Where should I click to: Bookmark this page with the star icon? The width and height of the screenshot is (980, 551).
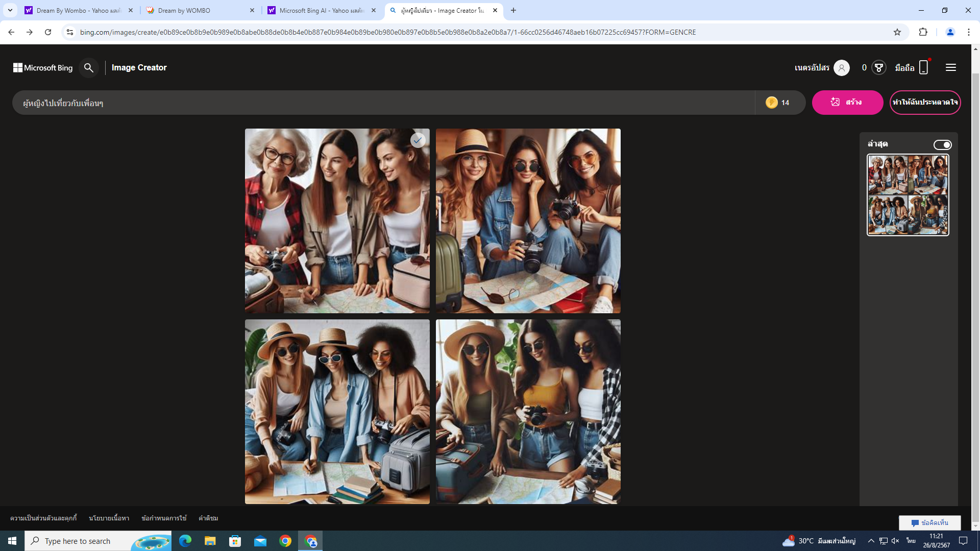tap(897, 32)
